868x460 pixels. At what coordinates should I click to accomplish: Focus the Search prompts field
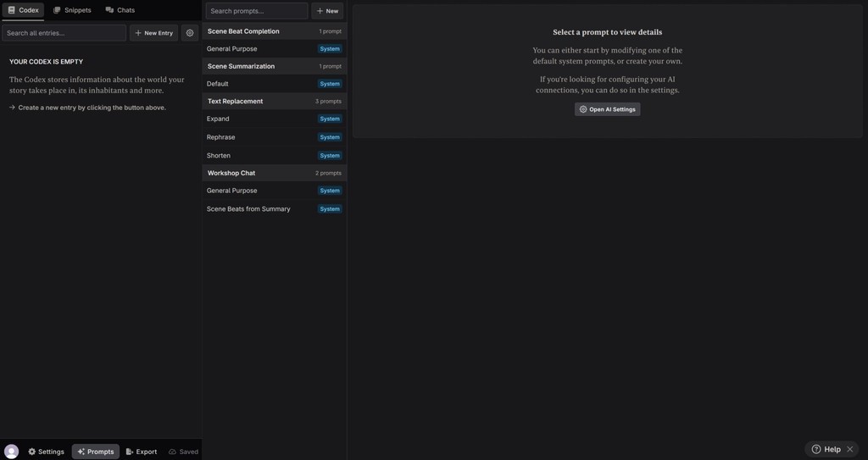(x=256, y=11)
